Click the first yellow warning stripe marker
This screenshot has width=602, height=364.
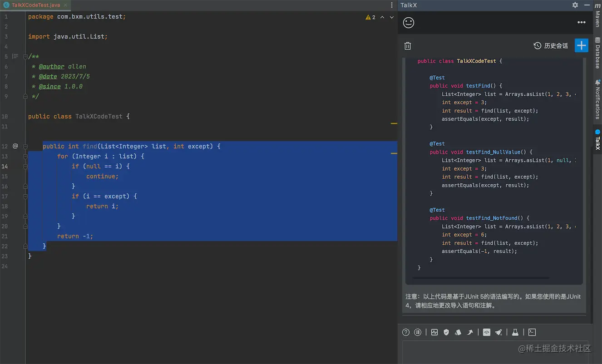point(394,123)
